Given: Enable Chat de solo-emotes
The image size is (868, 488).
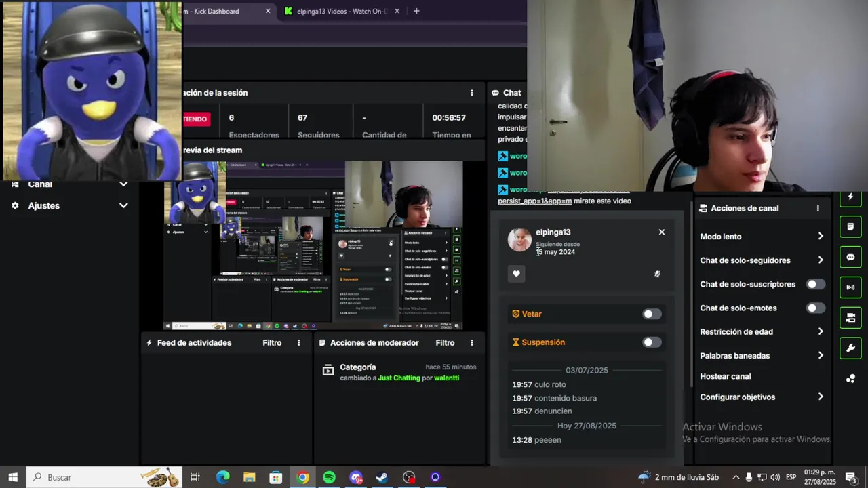Looking at the screenshot, I should [x=816, y=308].
